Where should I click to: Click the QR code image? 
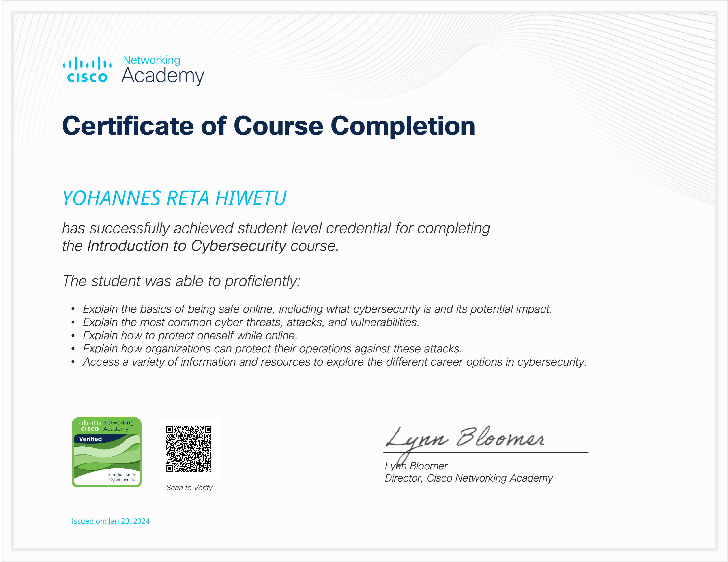pos(189,449)
